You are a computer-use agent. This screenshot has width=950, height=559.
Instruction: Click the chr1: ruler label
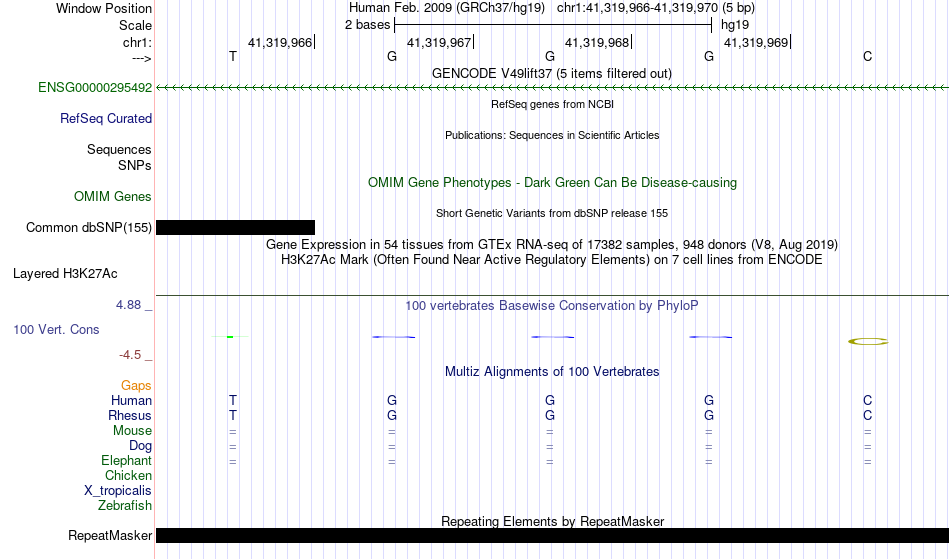click(138, 42)
